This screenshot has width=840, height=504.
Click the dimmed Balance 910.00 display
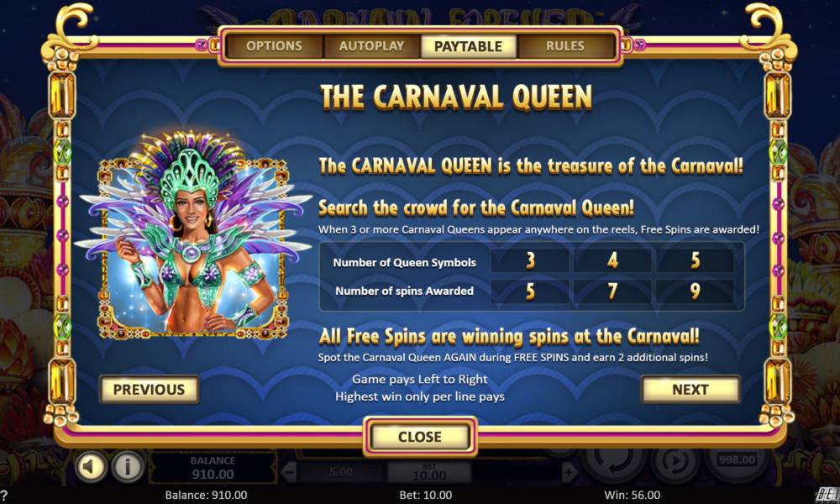point(213,468)
